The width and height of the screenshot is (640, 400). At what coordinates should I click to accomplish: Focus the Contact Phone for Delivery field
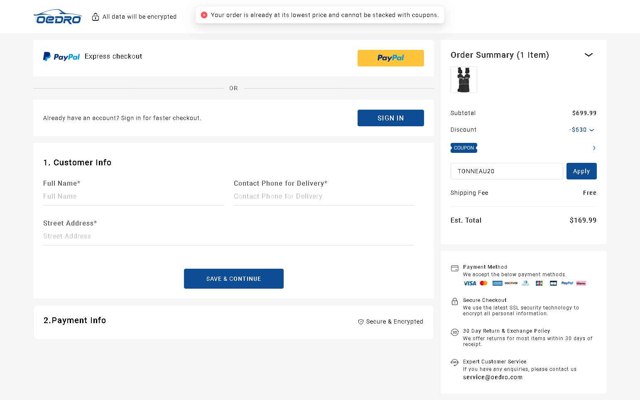(x=324, y=196)
